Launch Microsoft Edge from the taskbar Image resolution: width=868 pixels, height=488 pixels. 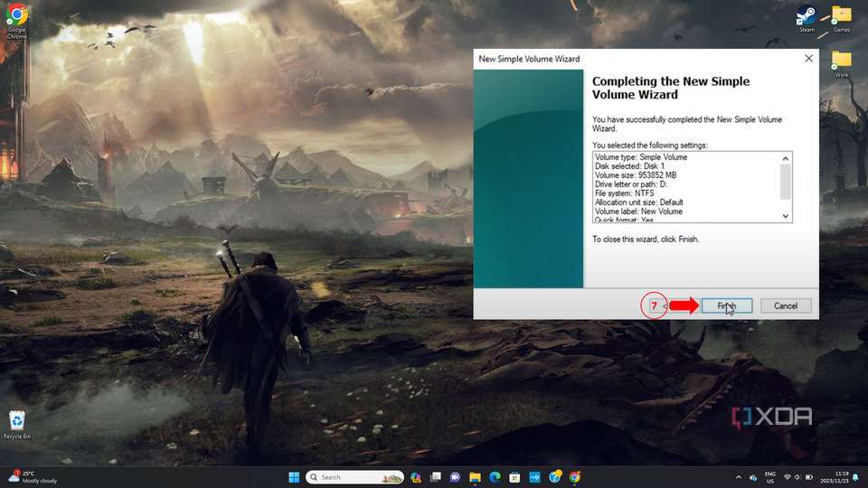click(x=495, y=477)
